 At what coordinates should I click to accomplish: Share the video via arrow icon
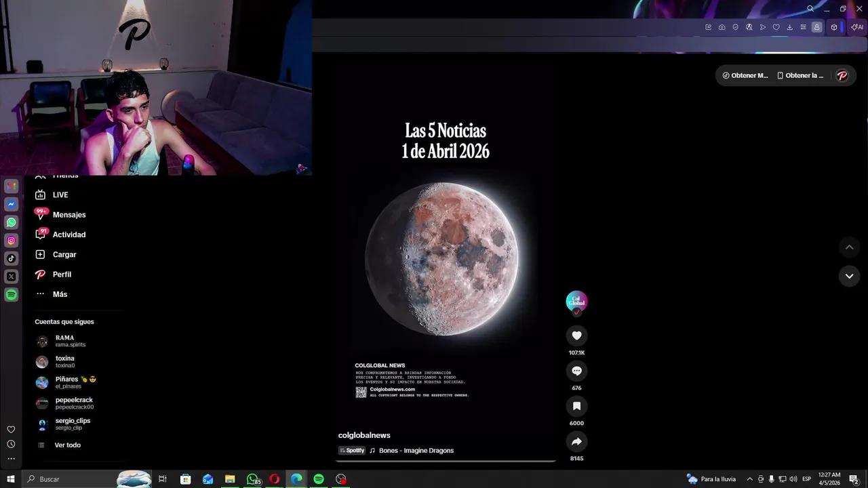pos(576,441)
